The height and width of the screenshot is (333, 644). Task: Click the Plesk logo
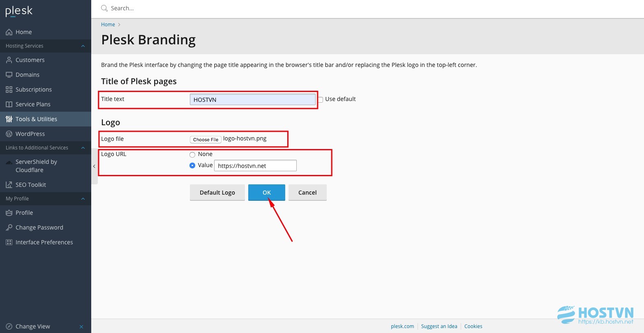click(19, 11)
